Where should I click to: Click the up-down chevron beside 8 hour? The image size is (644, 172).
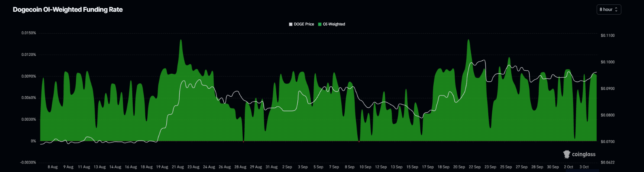pyautogui.click(x=616, y=9)
